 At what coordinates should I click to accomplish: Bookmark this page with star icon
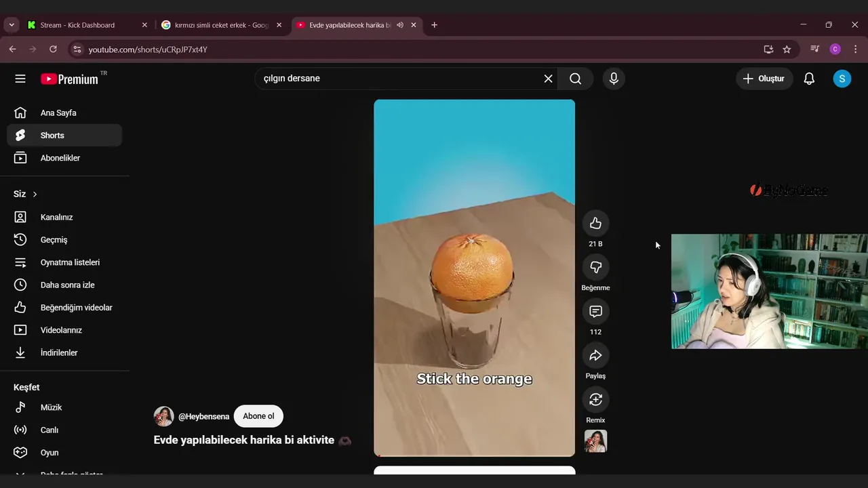coord(787,49)
